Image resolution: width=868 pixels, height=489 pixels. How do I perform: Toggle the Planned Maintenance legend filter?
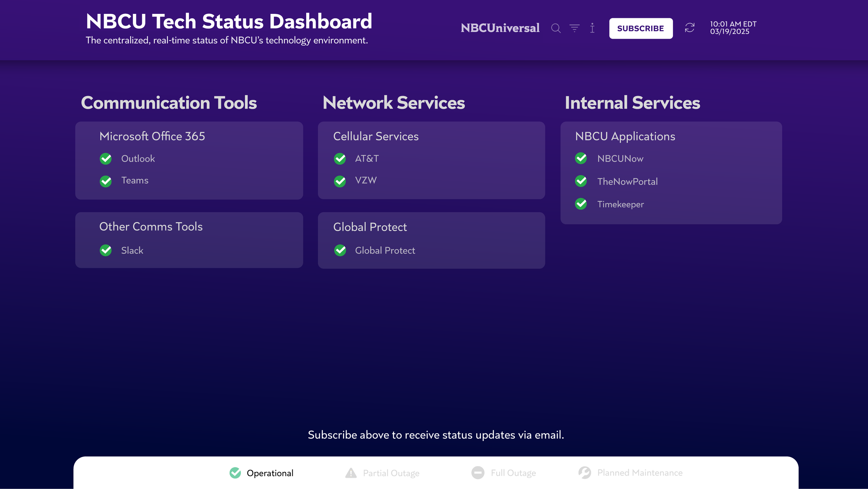click(x=631, y=473)
